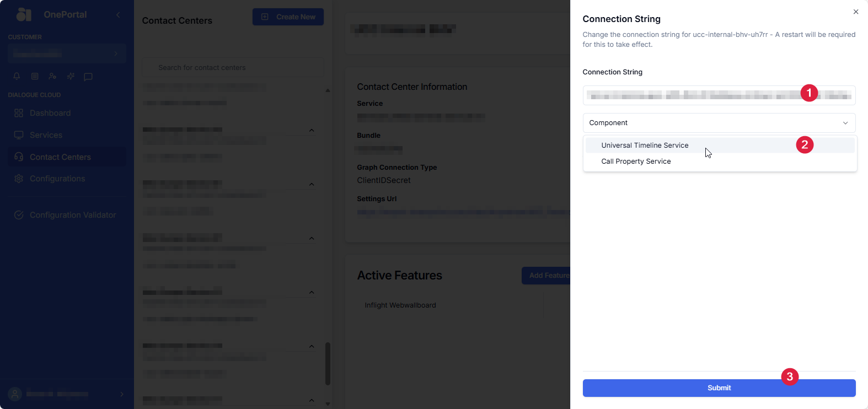Choose Call Property Service option
Image resolution: width=868 pixels, height=409 pixels.
click(x=636, y=162)
